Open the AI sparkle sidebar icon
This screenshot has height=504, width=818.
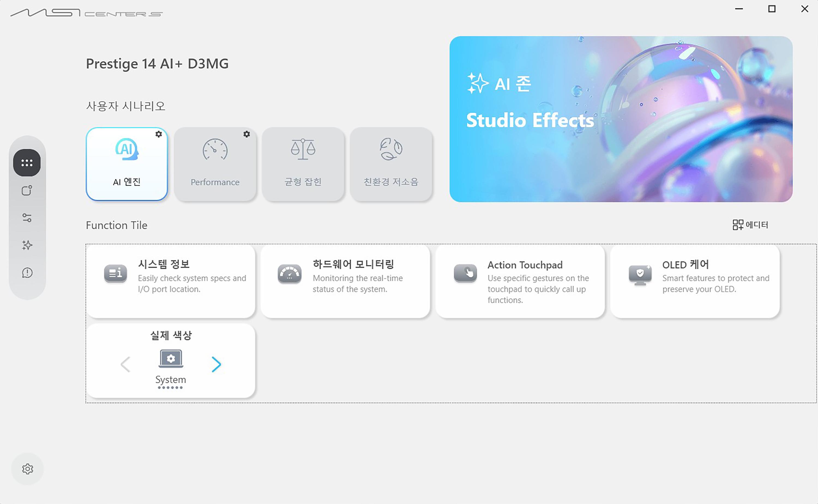27,245
